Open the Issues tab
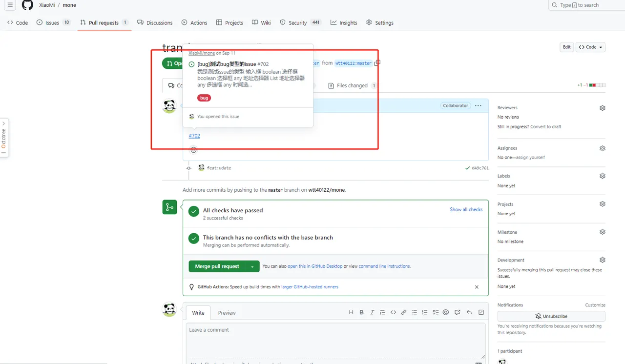This screenshot has height=364, width=625. [53, 23]
